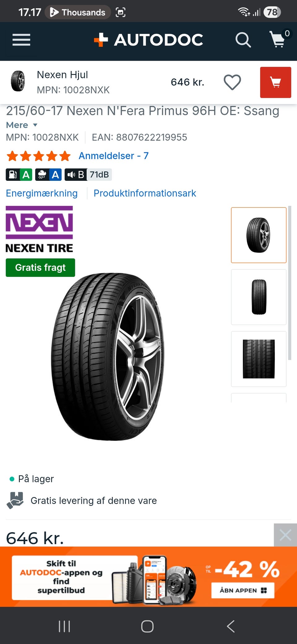Open the Produktinformationsark link
Screen dimensions: 297x644
pyautogui.click(x=145, y=193)
